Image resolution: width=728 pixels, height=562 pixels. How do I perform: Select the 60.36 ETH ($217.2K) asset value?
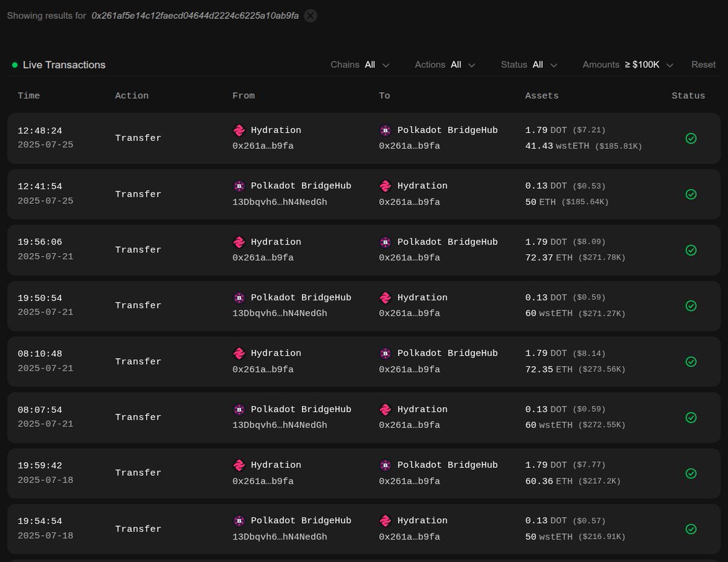573,481
